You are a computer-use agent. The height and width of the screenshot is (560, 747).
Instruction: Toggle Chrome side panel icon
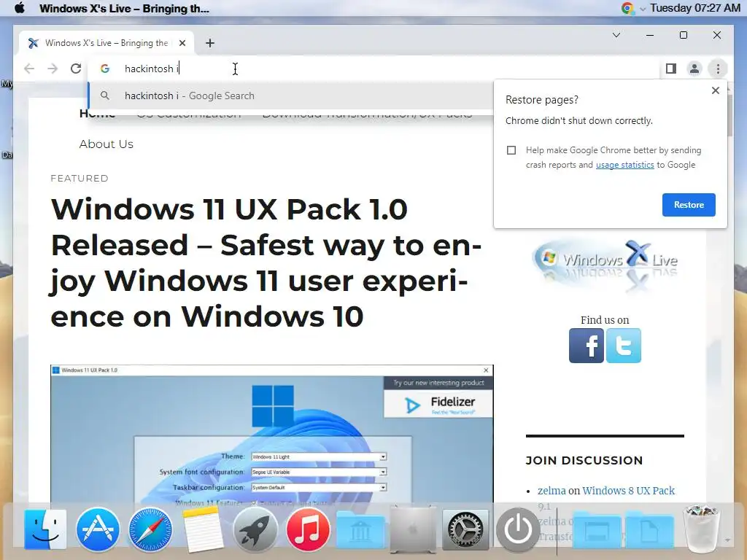(671, 69)
